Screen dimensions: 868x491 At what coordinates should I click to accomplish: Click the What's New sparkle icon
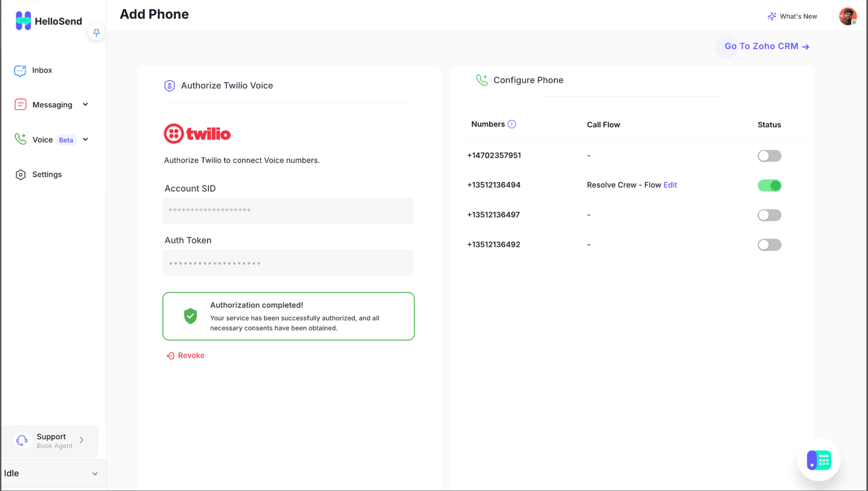pyautogui.click(x=772, y=16)
